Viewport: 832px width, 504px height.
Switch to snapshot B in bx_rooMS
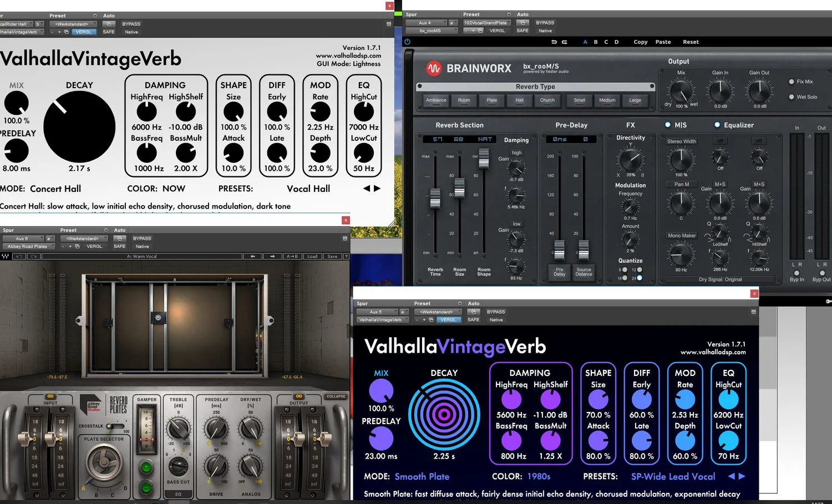[x=595, y=42]
